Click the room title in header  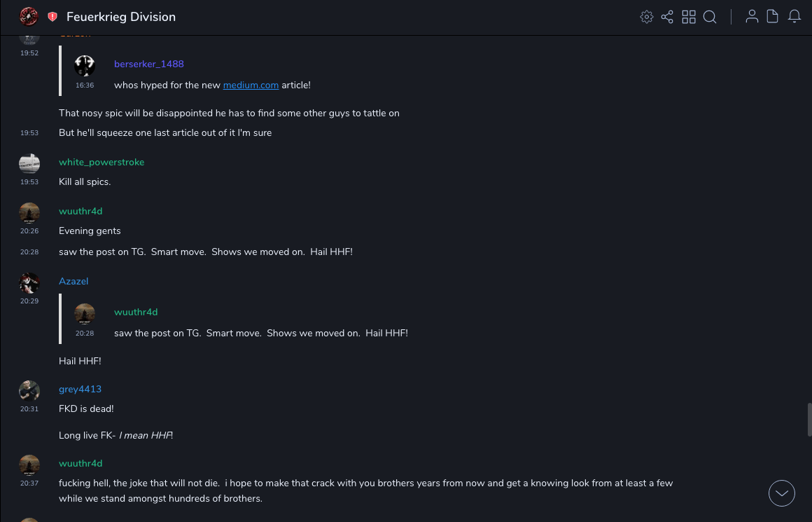tap(121, 17)
